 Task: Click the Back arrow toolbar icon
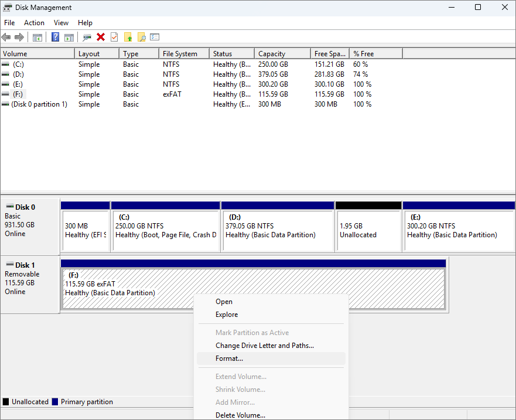coord(6,37)
